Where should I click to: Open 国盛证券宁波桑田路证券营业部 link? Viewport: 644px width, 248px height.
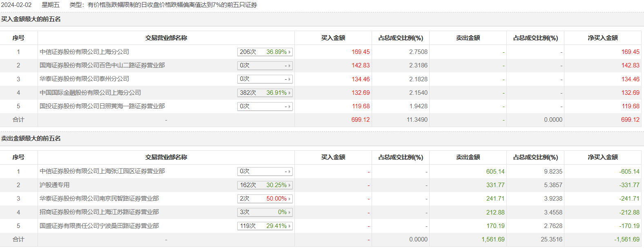point(99,226)
